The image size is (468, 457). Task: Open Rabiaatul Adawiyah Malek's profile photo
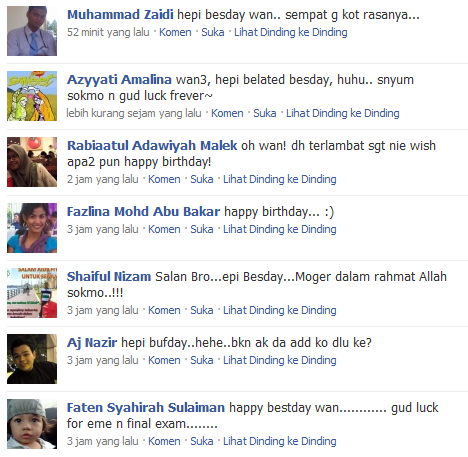pyautogui.click(x=32, y=162)
